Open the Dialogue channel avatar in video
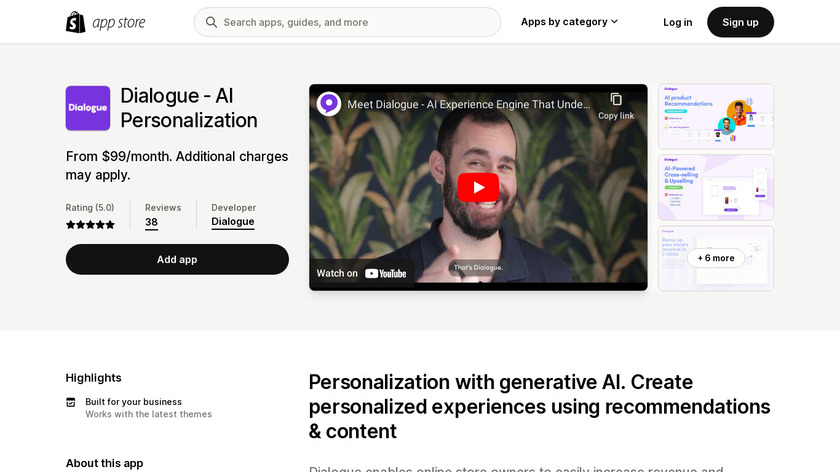This screenshot has width=840, height=472. point(328,104)
